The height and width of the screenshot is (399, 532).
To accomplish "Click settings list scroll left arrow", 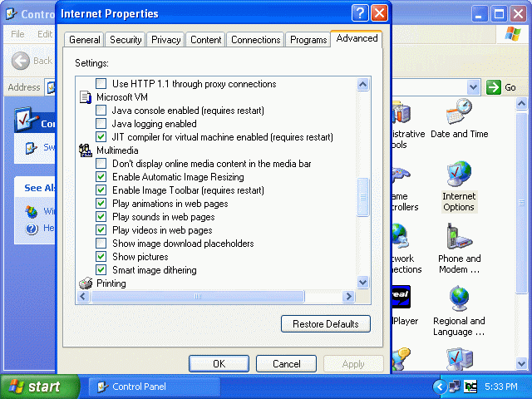I will pos(83,297).
